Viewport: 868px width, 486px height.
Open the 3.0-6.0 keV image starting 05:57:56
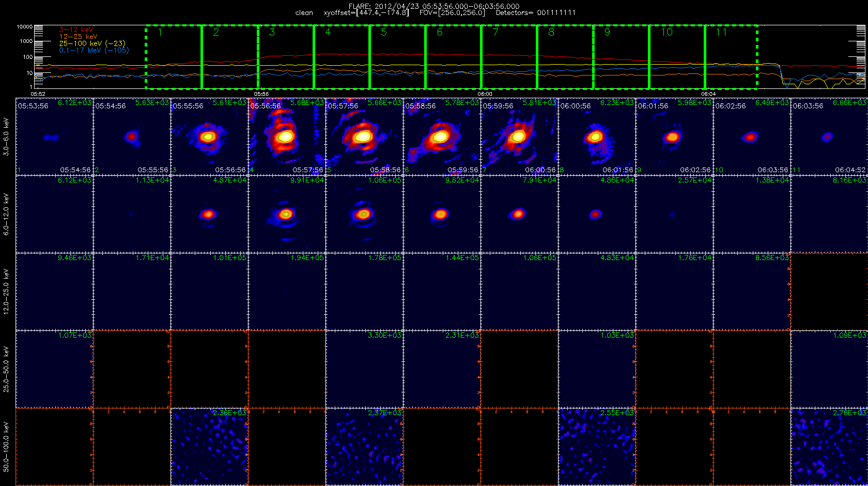point(364,136)
